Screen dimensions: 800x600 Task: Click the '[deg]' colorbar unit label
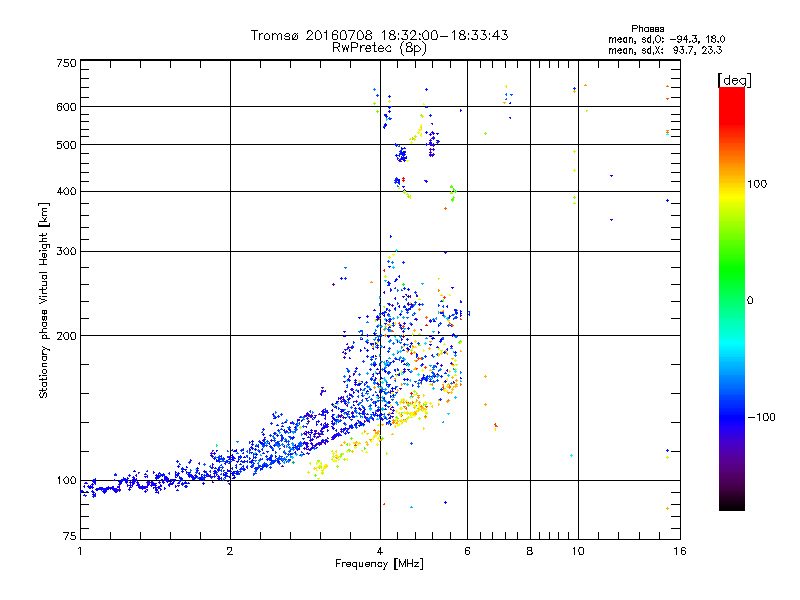click(x=734, y=80)
